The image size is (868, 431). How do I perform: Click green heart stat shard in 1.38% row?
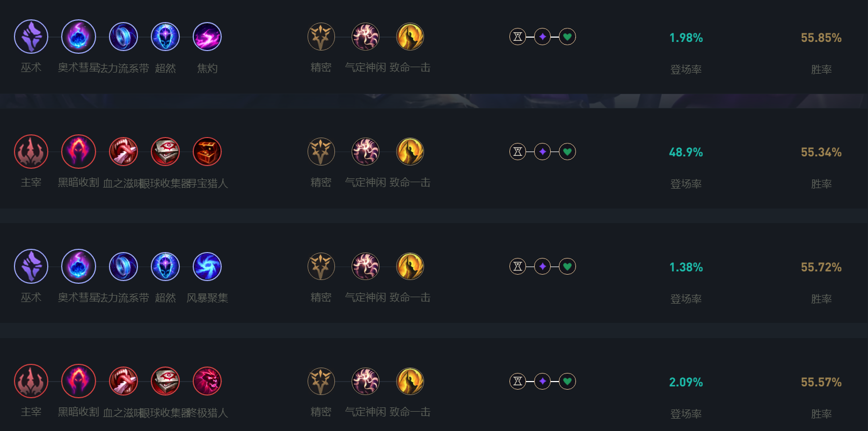(x=567, y=267)
